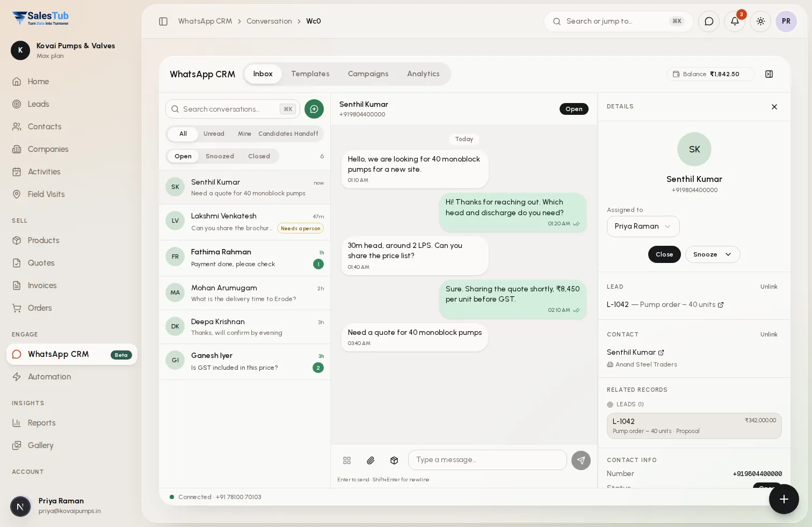Click the floating plus action button
This screenshot has width=812, height=527.
tap(784, 499)
